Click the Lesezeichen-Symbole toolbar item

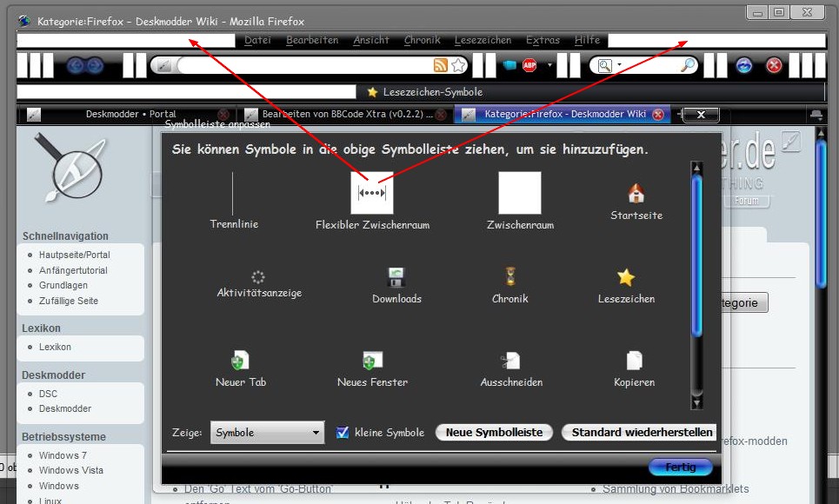coord(425,92)
